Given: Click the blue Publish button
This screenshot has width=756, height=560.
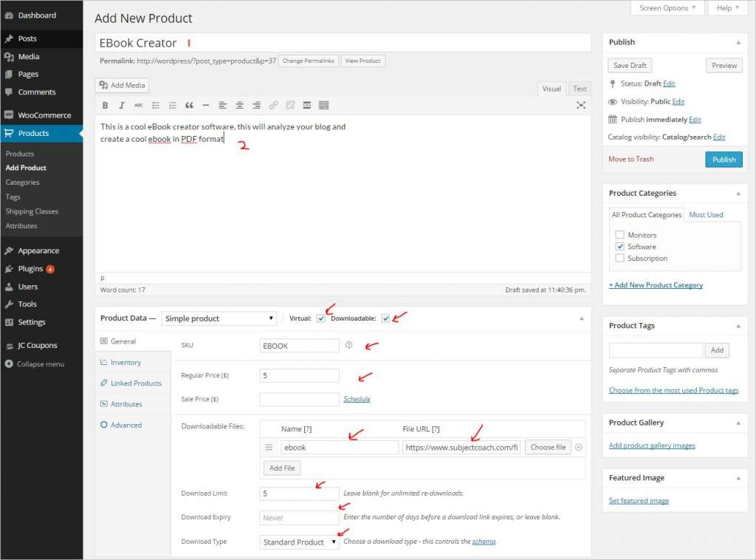Looking at the screenshot, I should [x=724, y=160].
